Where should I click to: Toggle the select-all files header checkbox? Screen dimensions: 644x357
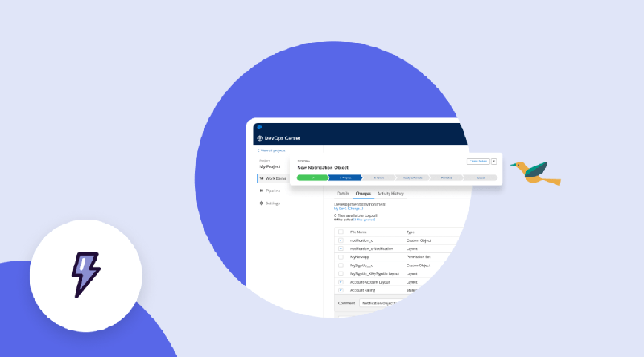(341, 232)
